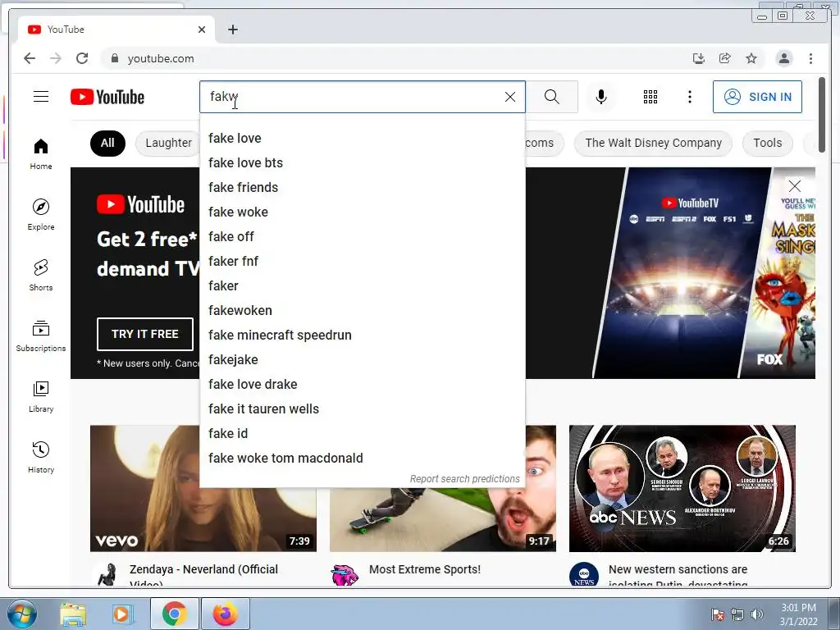Reload the page
Viewport: 840px width, 630px height.
[x=82, y=58]
